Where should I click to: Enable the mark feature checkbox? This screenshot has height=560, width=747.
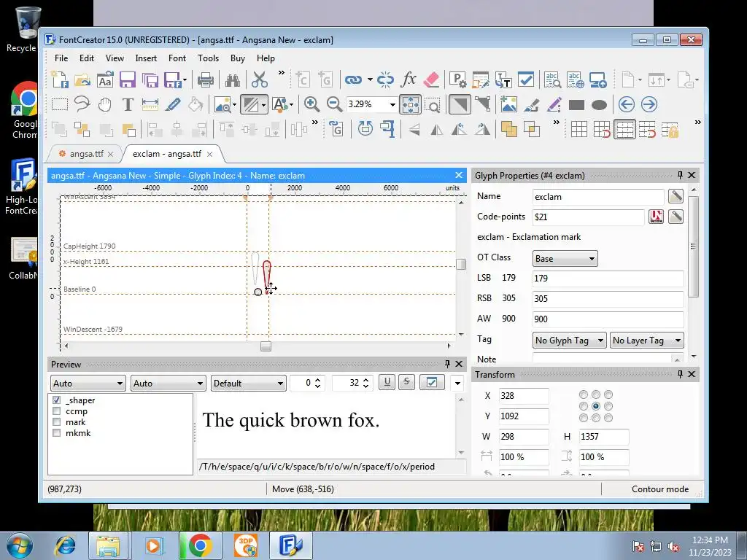(x=57, y=422)
